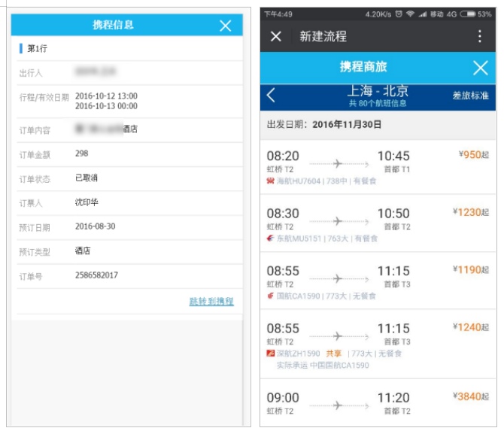Click the plane arrow icon on 08:30 flight

(x=339, y=221)
